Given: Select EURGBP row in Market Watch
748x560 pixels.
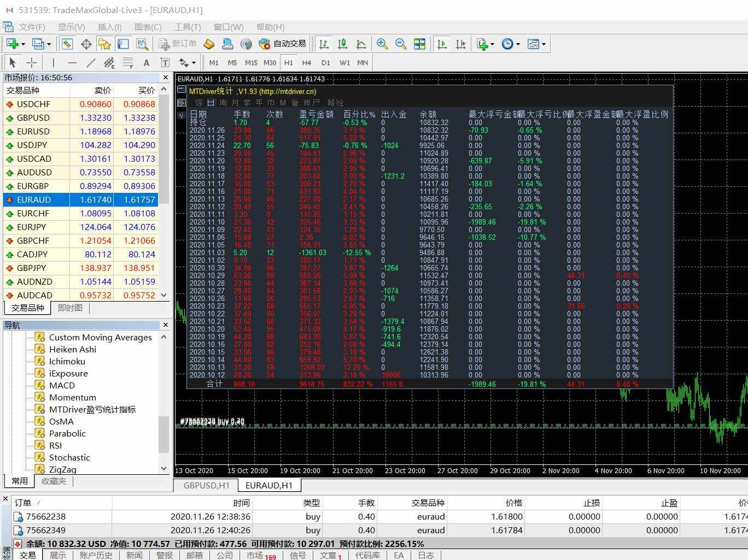Looking at the screenshot, I should point(33,186).
